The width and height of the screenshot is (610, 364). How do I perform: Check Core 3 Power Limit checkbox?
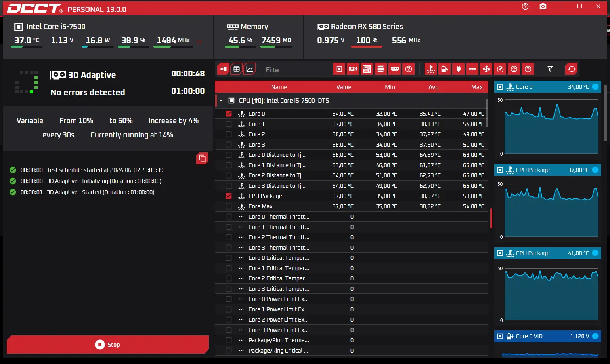click(229, 330)
